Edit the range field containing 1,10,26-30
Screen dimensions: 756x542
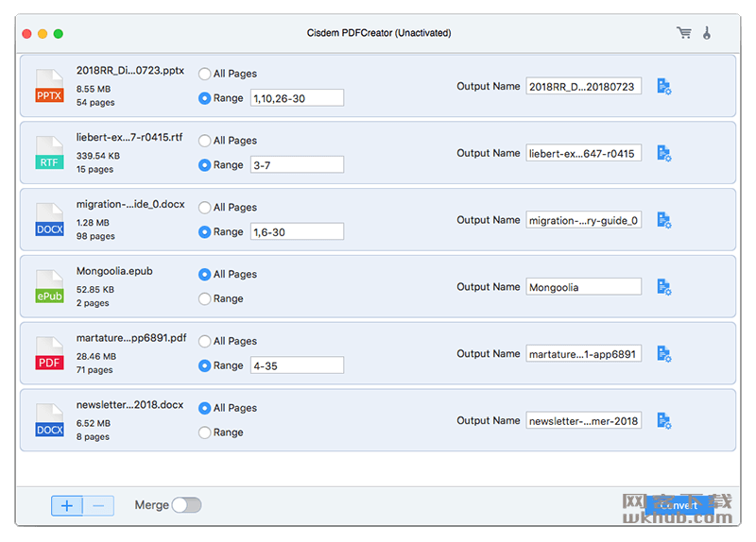(x=297, y=98)
